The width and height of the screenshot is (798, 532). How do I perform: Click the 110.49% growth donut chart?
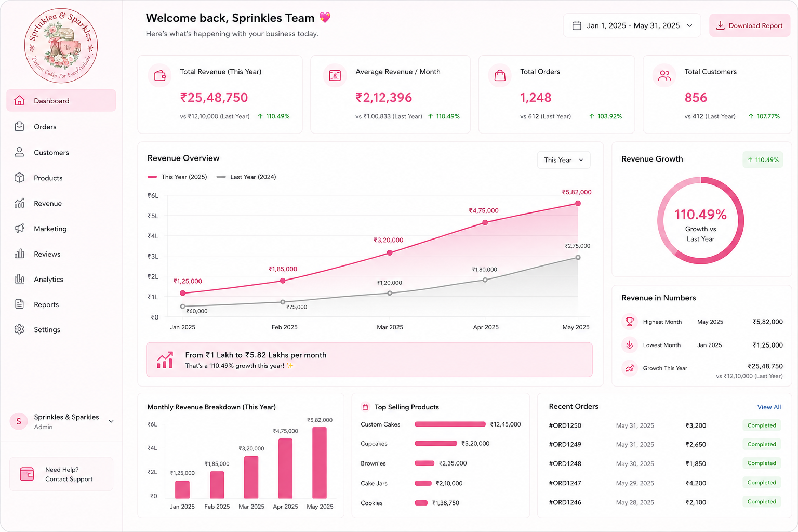coord(700,220)
